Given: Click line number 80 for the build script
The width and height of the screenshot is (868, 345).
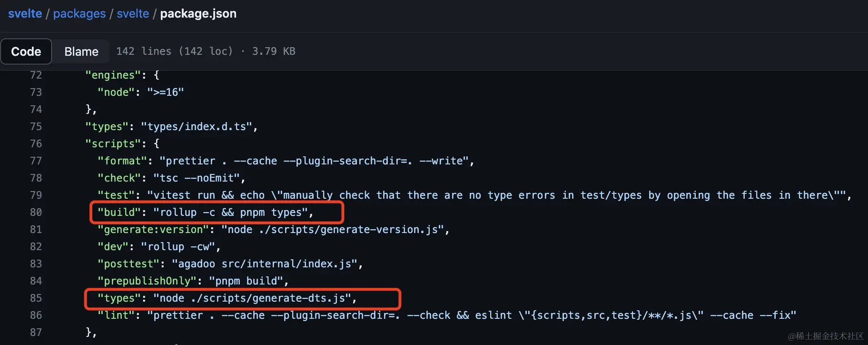Looking at the screenshot, I should [36, 213].
